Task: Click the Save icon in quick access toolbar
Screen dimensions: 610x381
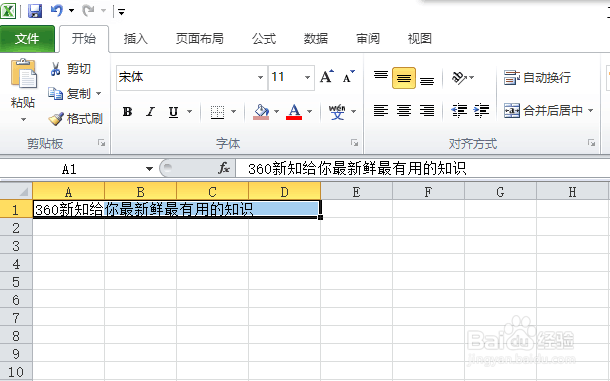Action: tap(35, 11)
